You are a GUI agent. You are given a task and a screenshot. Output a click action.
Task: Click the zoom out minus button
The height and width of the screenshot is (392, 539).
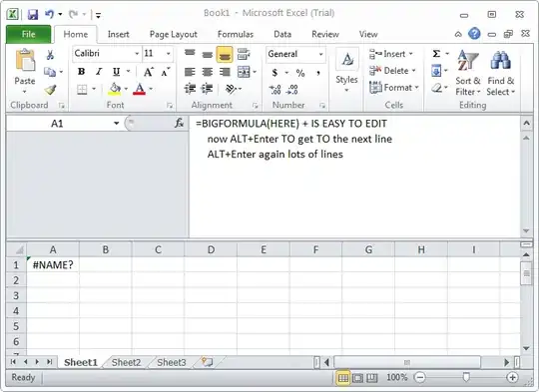(419, 378)
